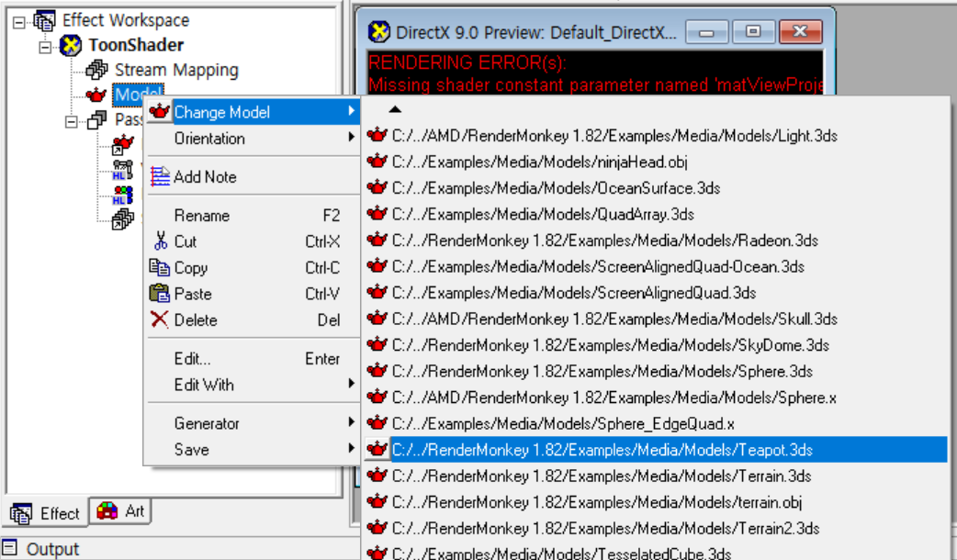957x560 pixels.
Task: Click the Add Note icon
Action: [x=160, y=176]
